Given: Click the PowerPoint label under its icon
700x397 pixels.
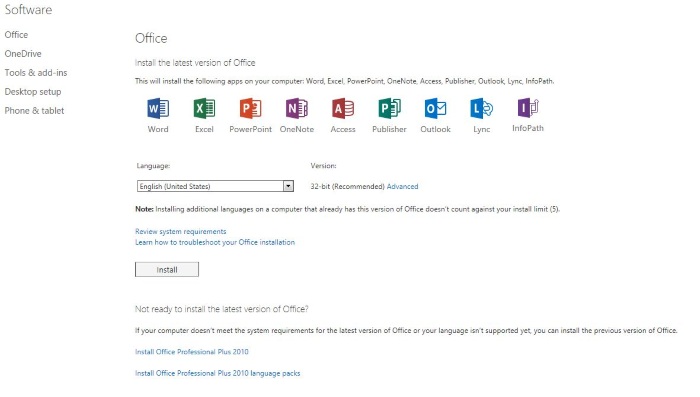Looking at the screenshot, I should click(250, 129).
